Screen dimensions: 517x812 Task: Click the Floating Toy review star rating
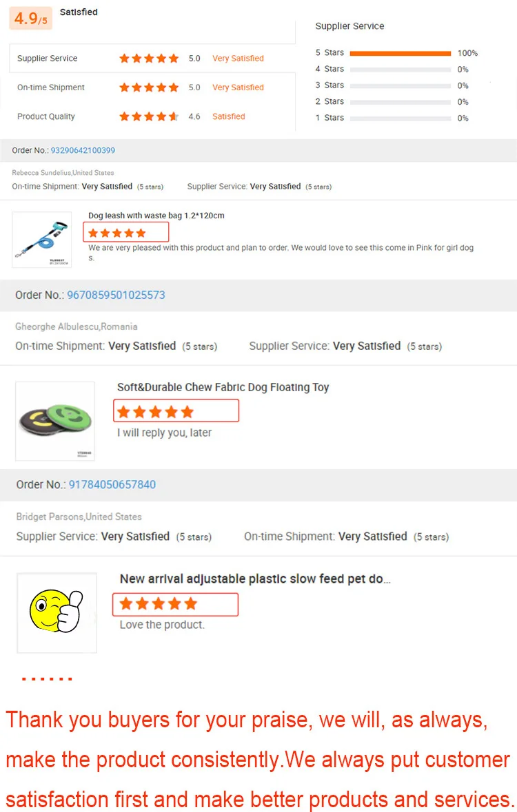tap(156, 412)
